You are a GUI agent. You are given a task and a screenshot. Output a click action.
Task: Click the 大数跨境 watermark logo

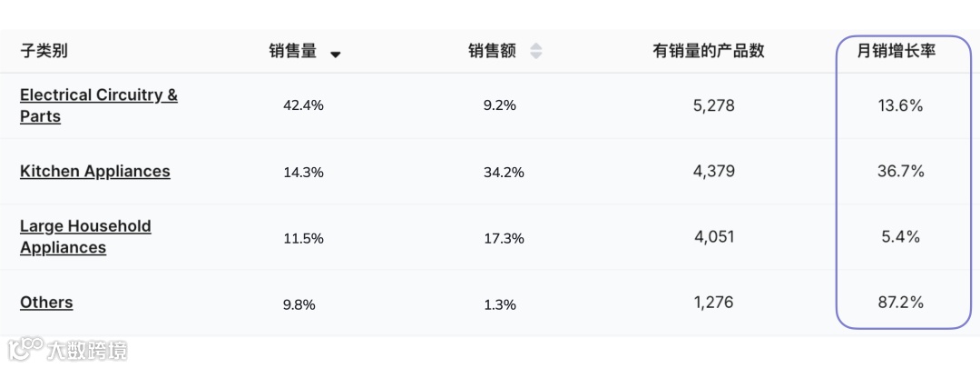tap(68, 349)
